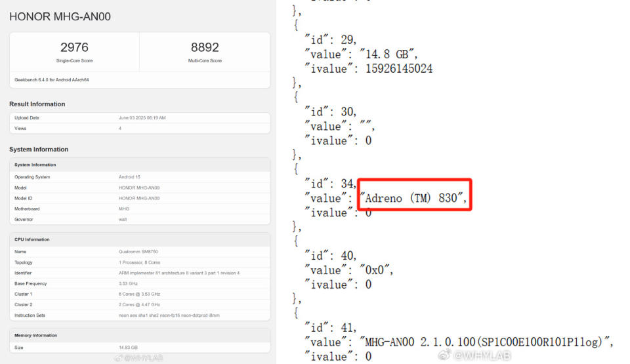The width and height of the screenshot is (630, 364).
Task: Click the Operating System row label
Action: pyautogui.click(x=32, y=177)
